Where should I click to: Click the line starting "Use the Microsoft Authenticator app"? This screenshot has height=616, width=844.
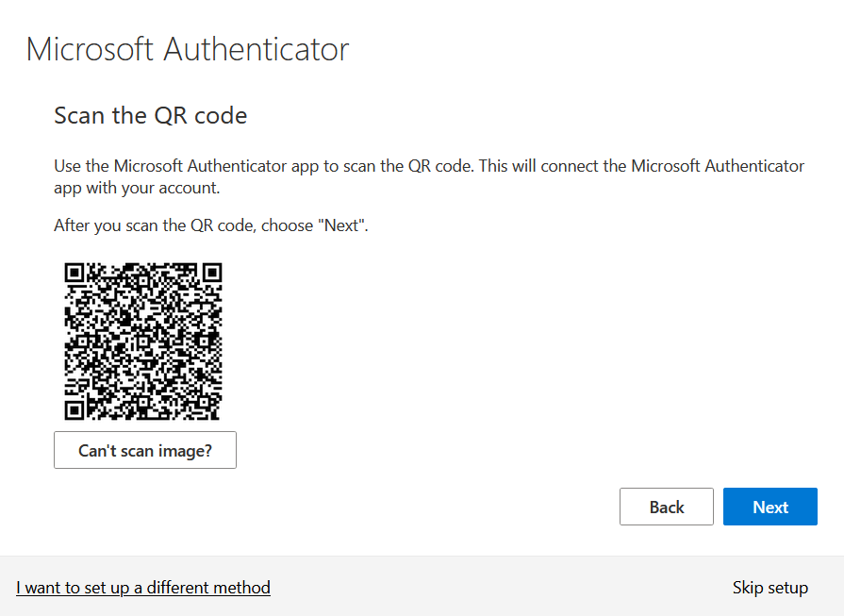pyautogui.click(x=429, y=166)
